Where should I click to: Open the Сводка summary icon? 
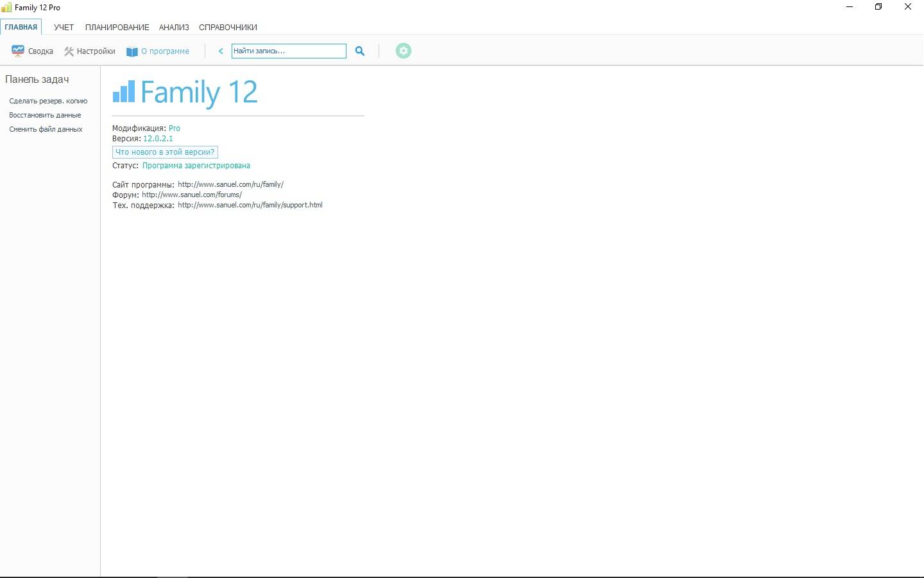[17, 51]
